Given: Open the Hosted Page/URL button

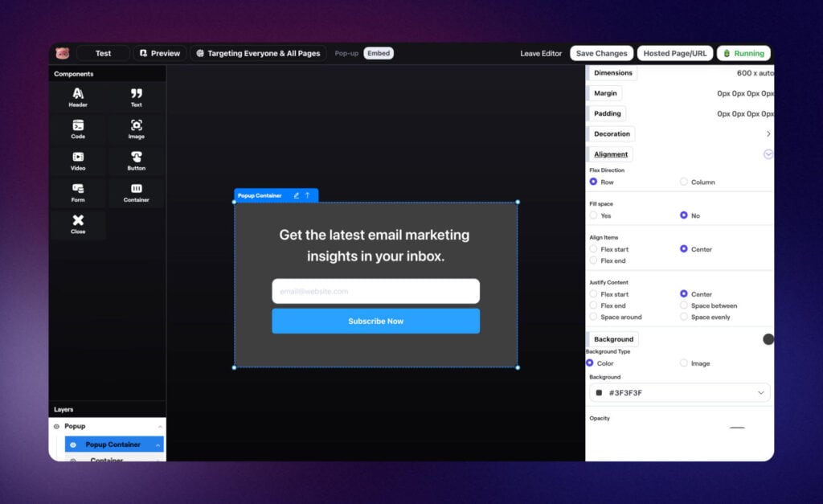Looking at the screenshot, I should 675,54.
